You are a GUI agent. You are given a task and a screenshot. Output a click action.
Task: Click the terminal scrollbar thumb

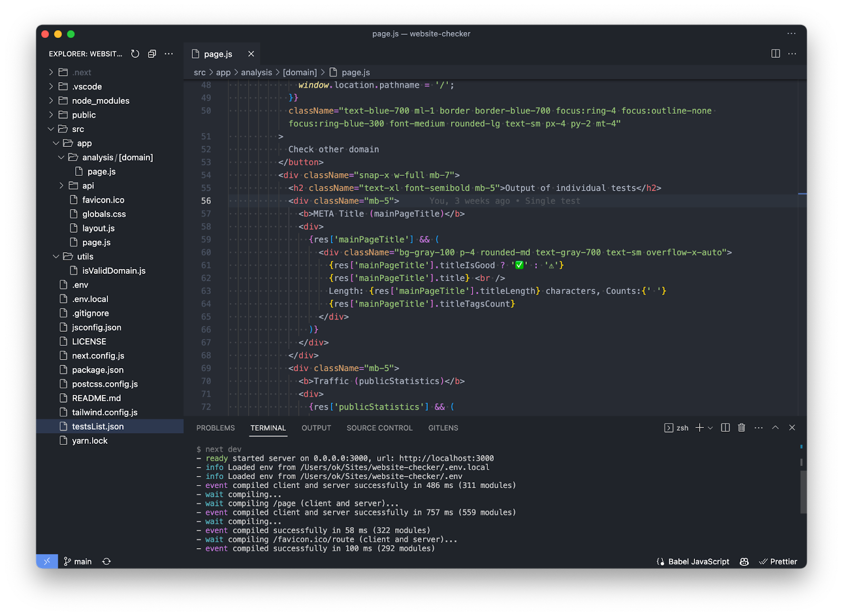point(803,491)
